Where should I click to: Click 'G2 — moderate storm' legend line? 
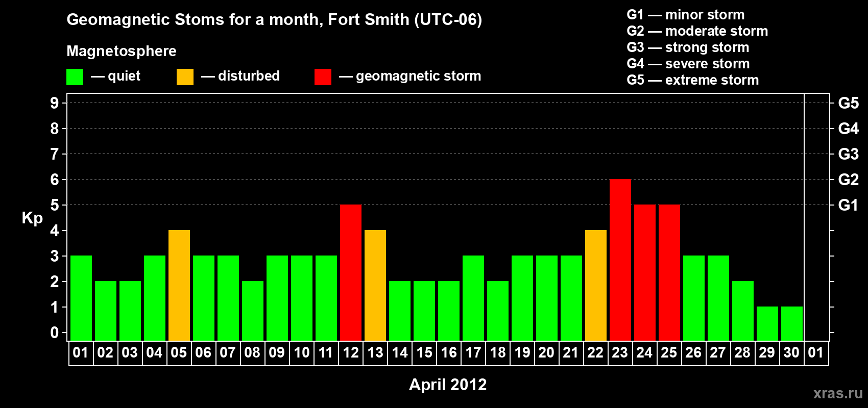click(x=697, y=31)
